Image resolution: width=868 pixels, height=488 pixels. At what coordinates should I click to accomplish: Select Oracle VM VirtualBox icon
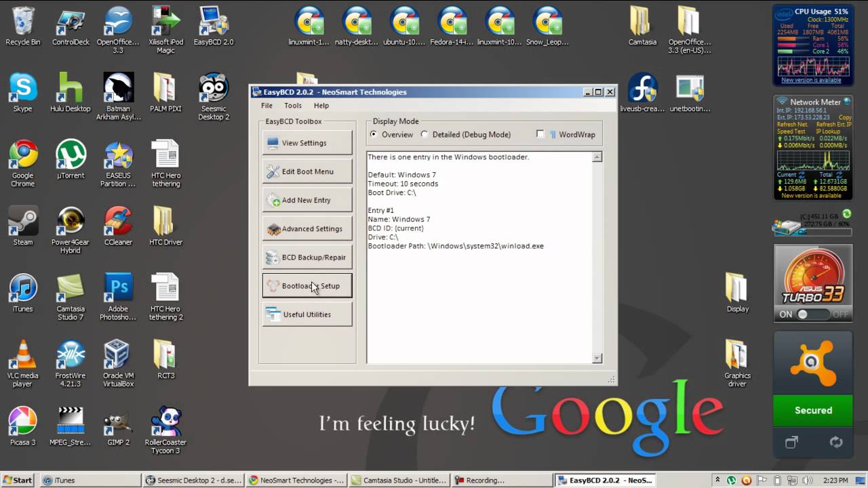point(118,363)
